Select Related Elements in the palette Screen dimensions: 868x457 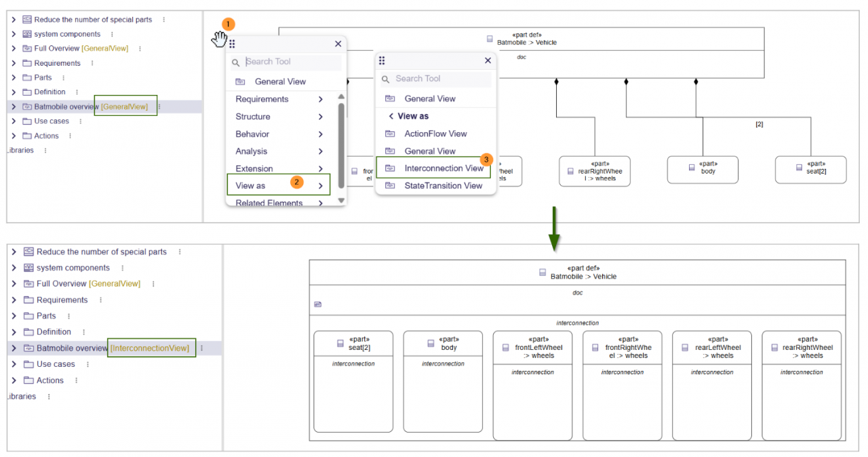click(269, 202)
